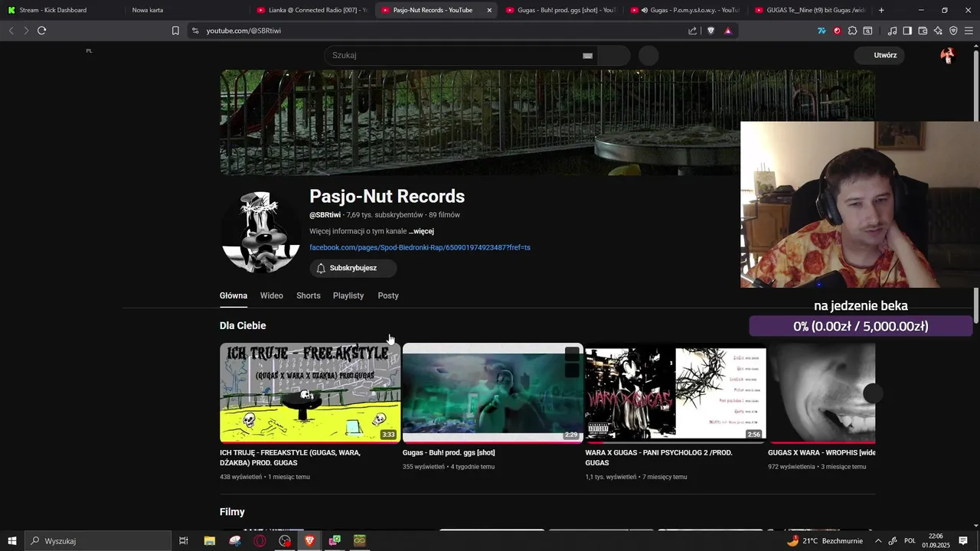Switch to Gugas - Buh! prod. ggs tab
980x551 pixels.
point(560,10)
